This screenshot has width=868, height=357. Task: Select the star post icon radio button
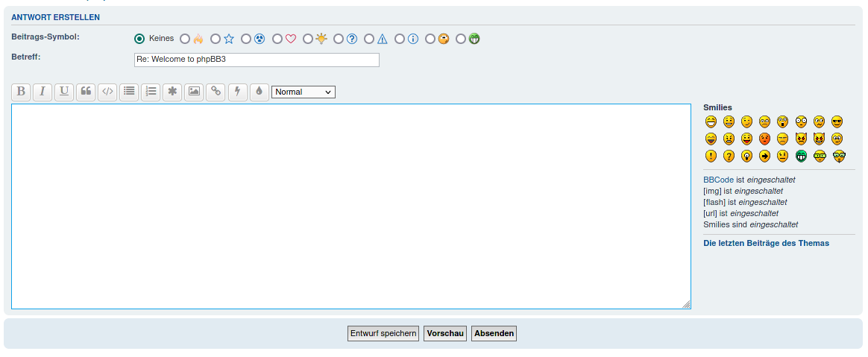pos(216,39)
